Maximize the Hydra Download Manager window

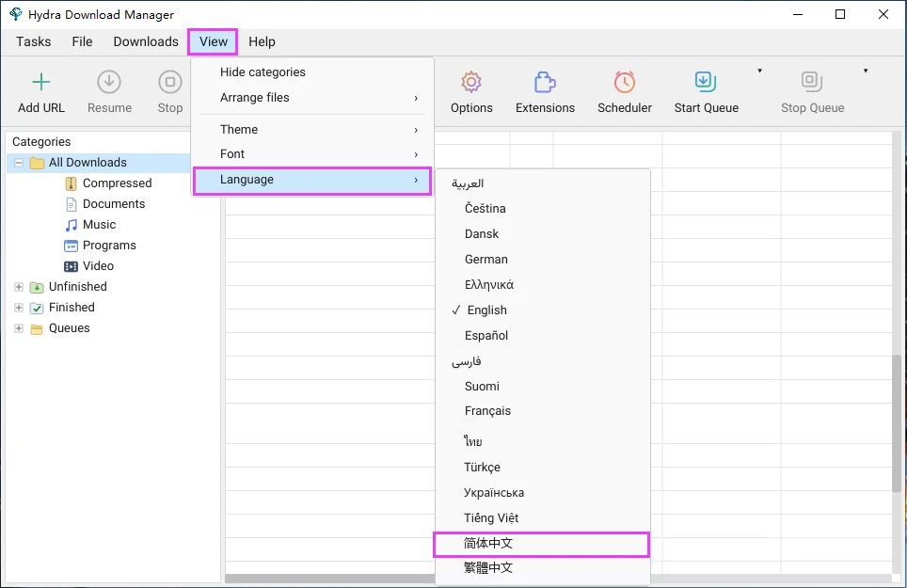(x=840, y=14)
